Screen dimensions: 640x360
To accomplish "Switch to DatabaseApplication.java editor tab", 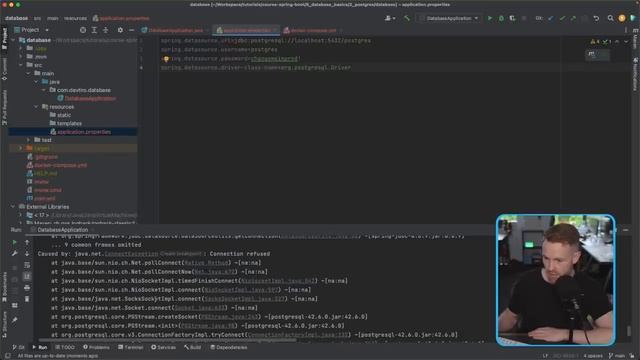I will pyautogui.click(x=175, y=31).
